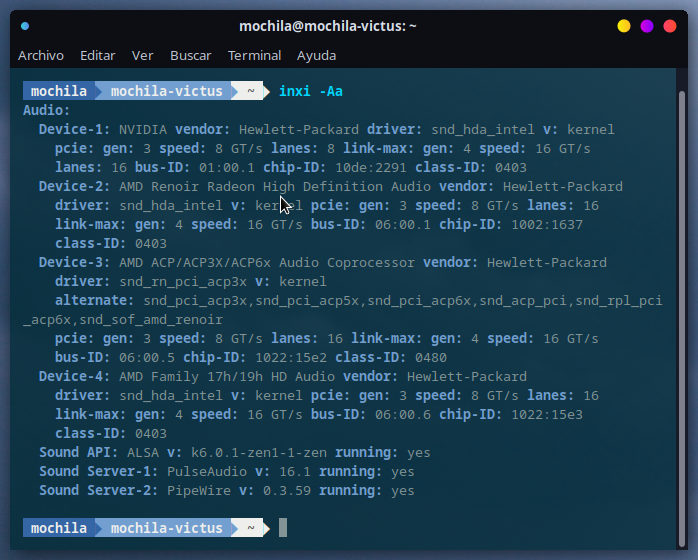Open the Buscar menu
The width and height of the screenshot is (698, 560).
[191, 56]
